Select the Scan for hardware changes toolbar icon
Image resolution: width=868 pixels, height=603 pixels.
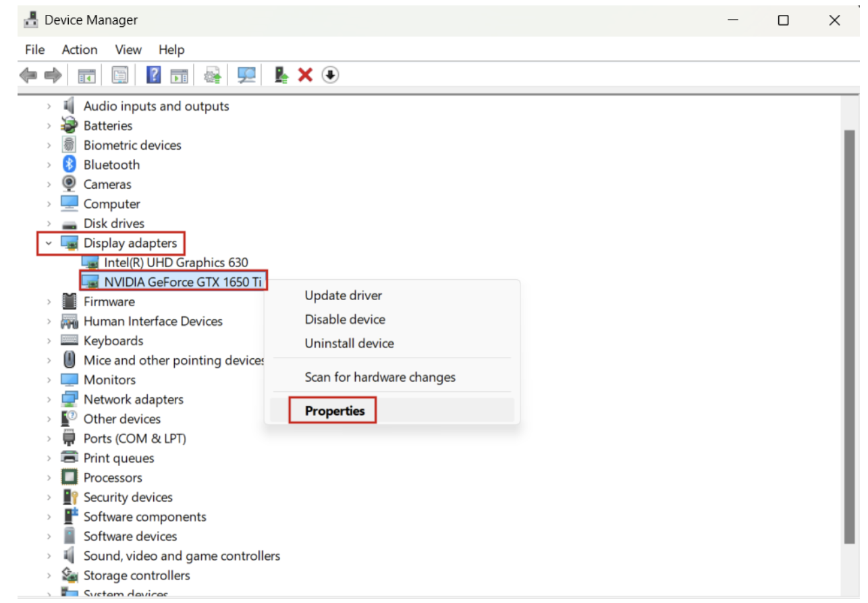point(246,76)
